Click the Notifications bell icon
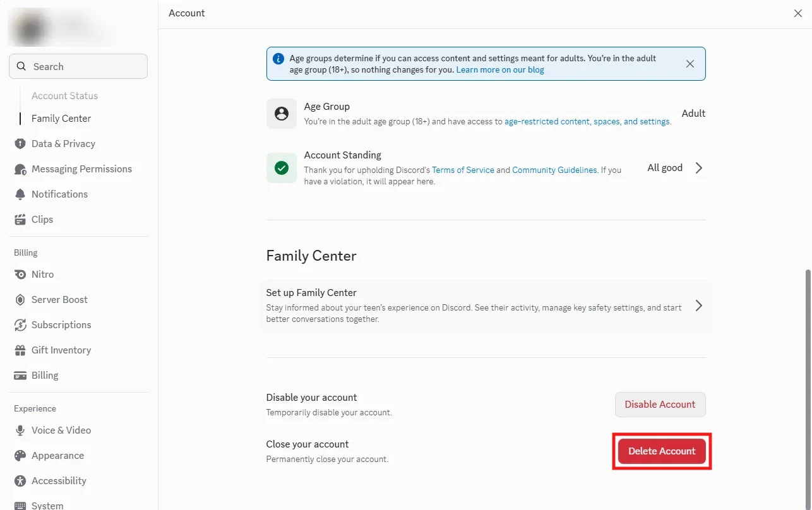The image size is (812, 510). pos(20,194)
